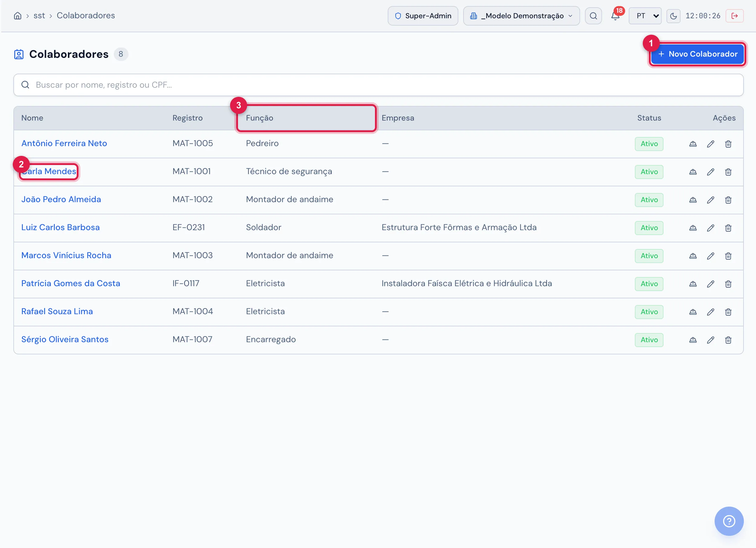Open Antônio Ferreira Neto profile link
The width and height of the screenshot is (756, 548).
point(64,143)
